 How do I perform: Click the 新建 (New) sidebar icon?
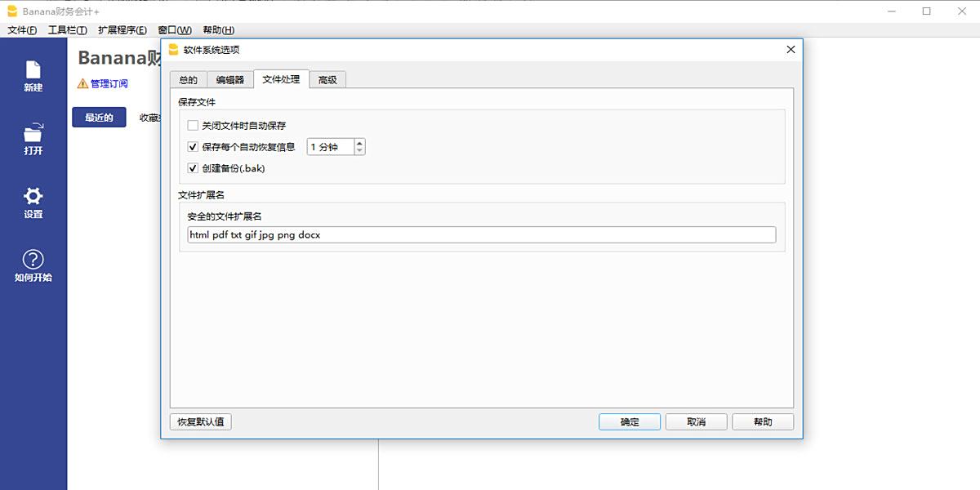pyautogui.click(x=33, y=70)
